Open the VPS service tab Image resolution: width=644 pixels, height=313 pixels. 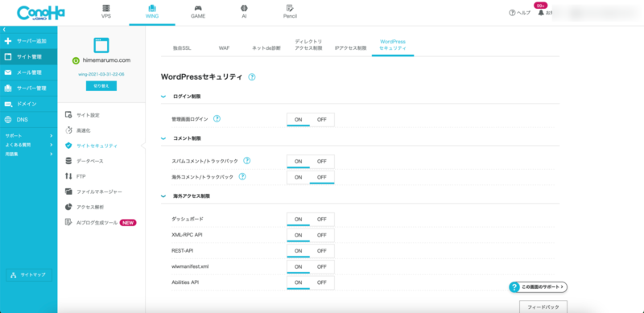click(x=106, y=12)
